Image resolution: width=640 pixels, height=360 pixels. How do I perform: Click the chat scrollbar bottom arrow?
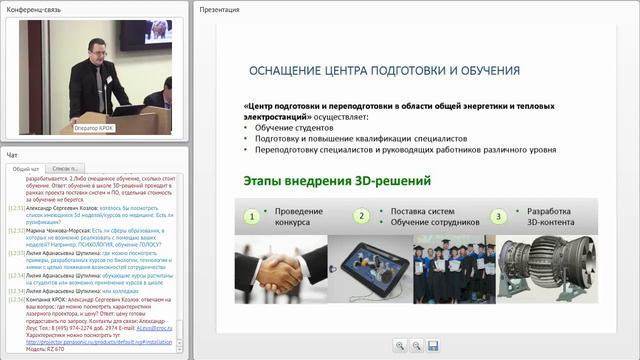coord(179,349)
